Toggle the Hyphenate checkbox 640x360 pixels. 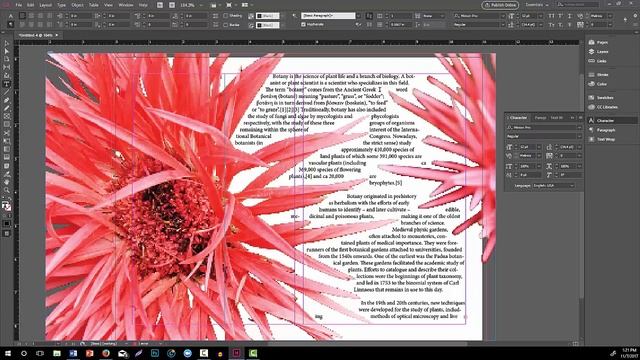303,24
